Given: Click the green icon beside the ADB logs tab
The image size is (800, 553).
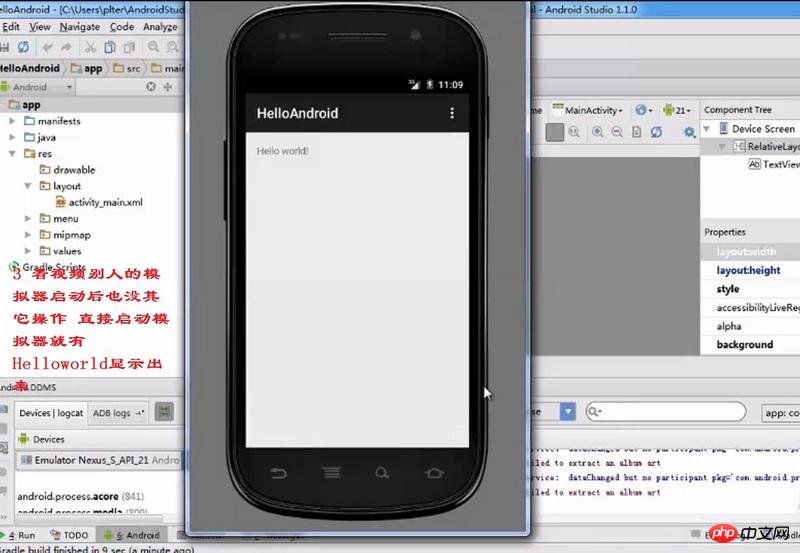Looking at the screenshot, I should (164, 412).
